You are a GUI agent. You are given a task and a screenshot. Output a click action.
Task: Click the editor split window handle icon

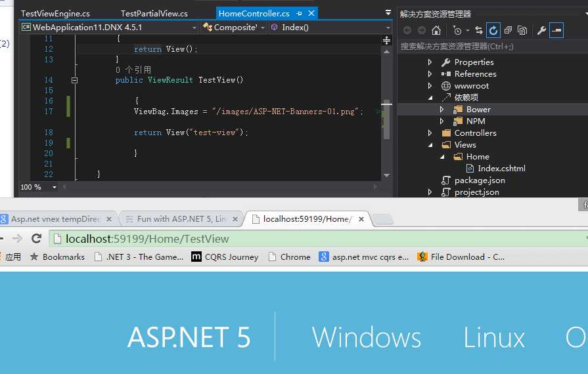pos(386,40)
